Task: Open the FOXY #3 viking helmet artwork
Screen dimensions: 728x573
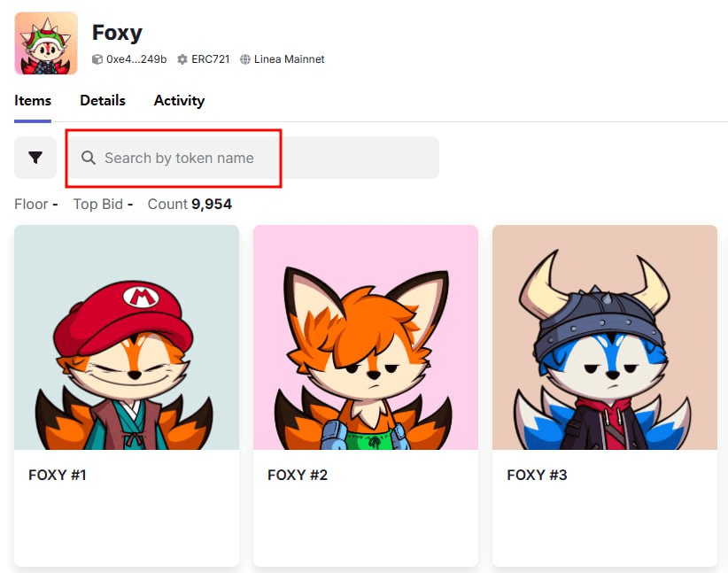Action: (605, 337)
